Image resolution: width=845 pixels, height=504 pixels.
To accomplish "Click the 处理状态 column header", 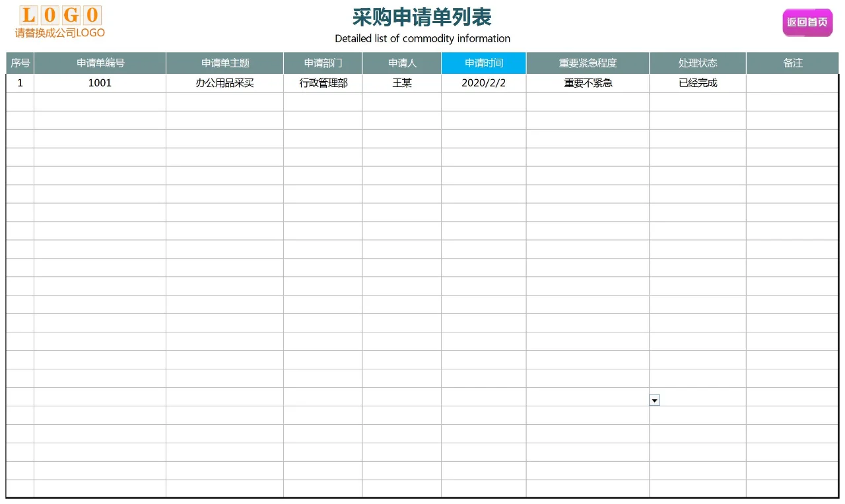I will coord(698,63).
